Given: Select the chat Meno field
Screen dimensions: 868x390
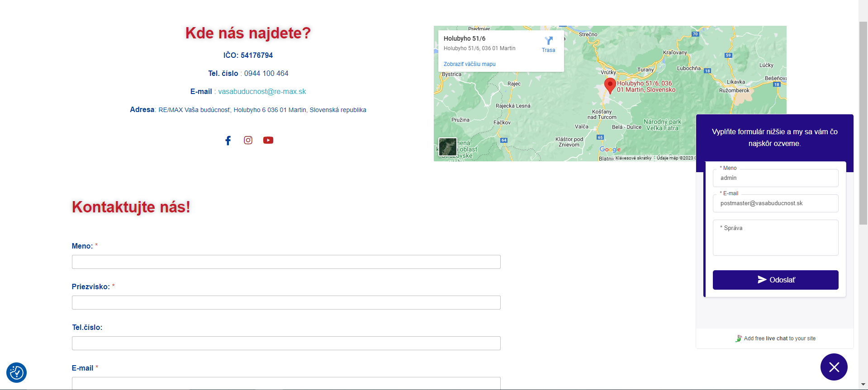Looking at the screenshot, I should tap(775, 178).
